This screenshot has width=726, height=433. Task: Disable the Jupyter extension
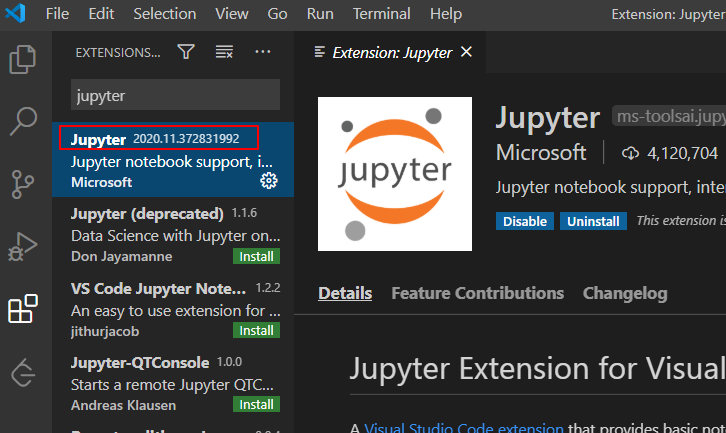click(x=525, y=221)
